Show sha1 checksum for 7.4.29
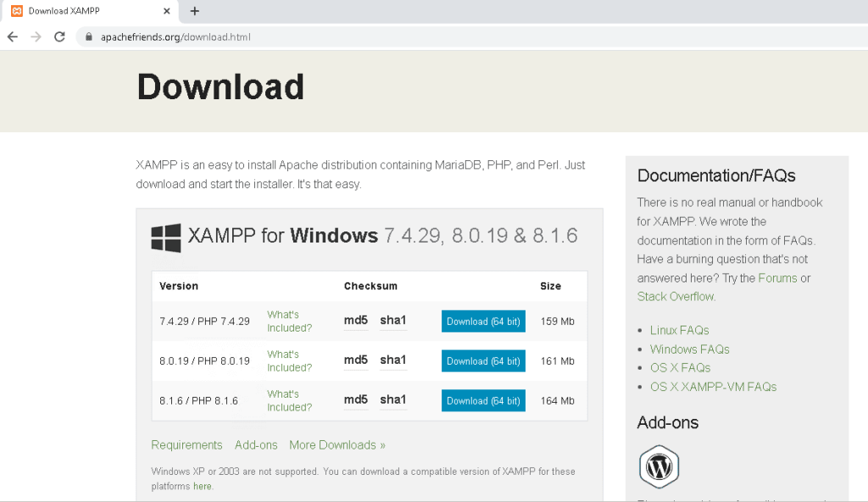 pos(393,321)
